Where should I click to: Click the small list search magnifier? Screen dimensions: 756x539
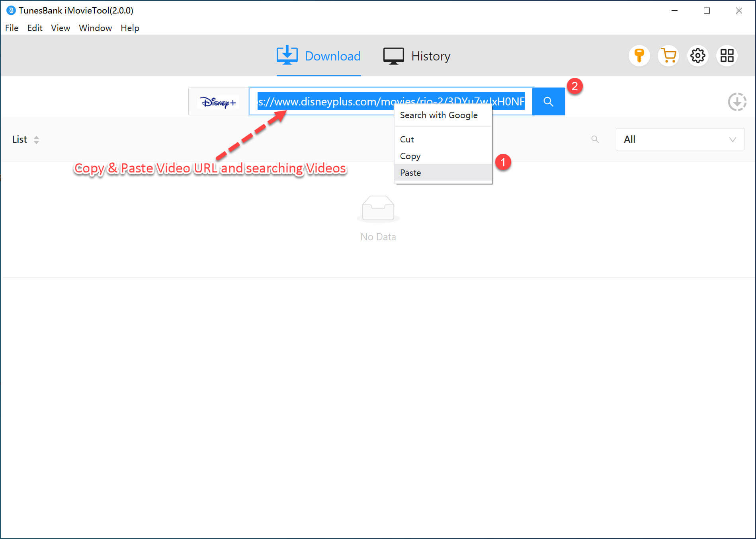tap(595, 139)
